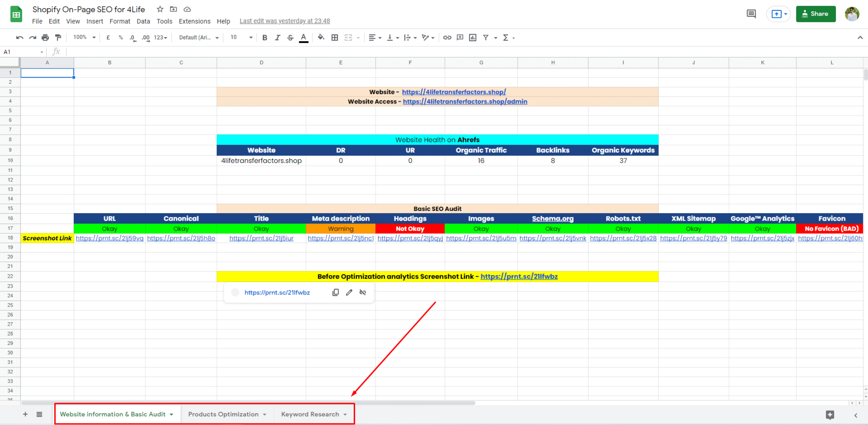868x425 pixels.
Task: Switch to the Products Optimization tab
Action: coord(224,414)
